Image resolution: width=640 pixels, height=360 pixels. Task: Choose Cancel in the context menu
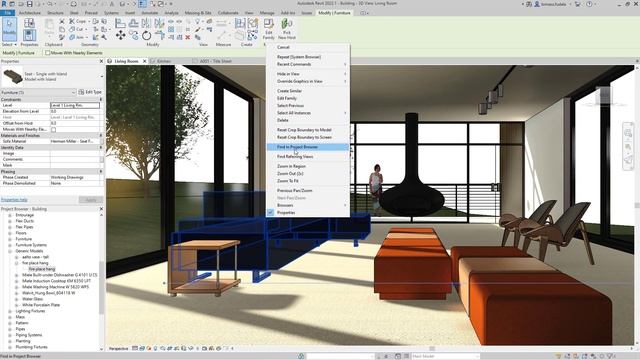pos(308,47)
